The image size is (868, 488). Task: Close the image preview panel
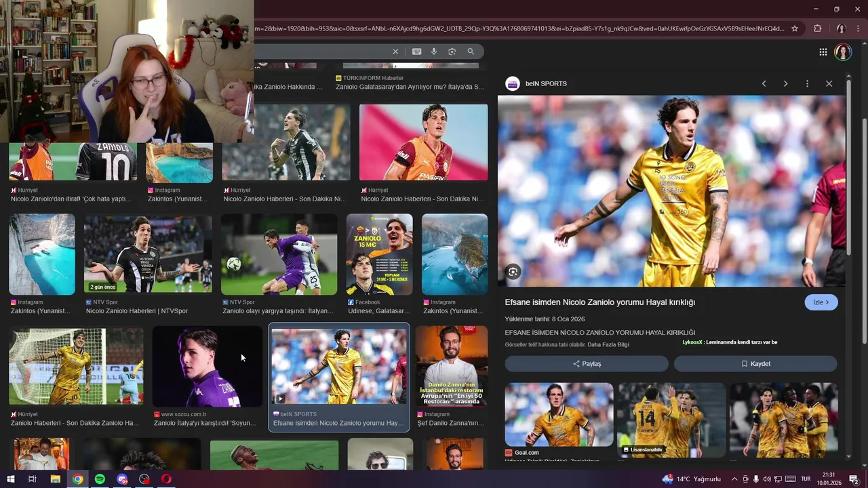[x=829, y=83]
